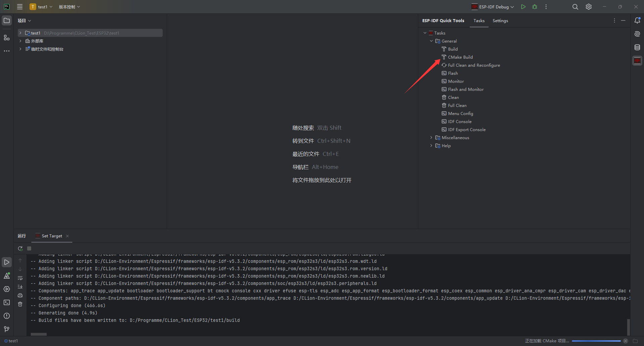Open IDE settings gear
The image size is (644, 346).
pyautogui.click(x=589, y=7)
